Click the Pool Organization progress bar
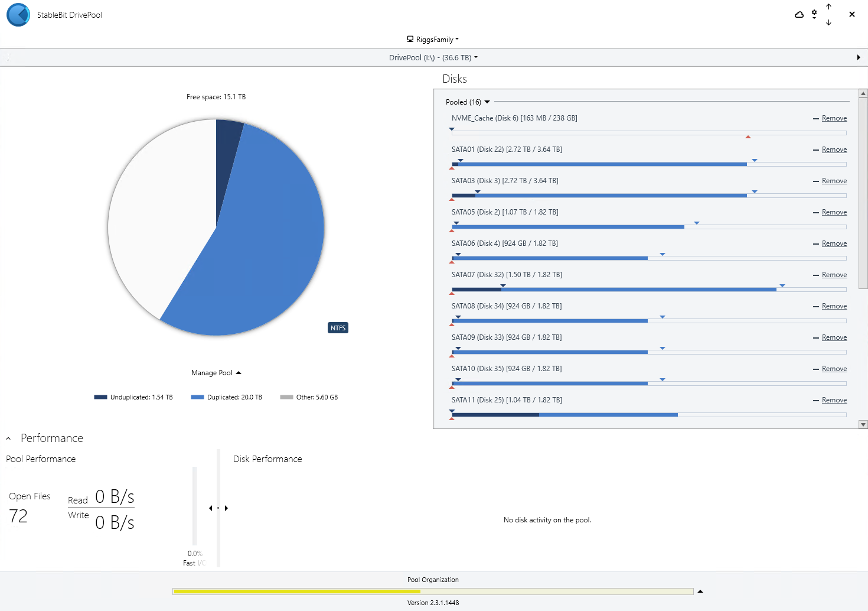Image resolution: width=868 pixels, height=611 pixels. 433,591
